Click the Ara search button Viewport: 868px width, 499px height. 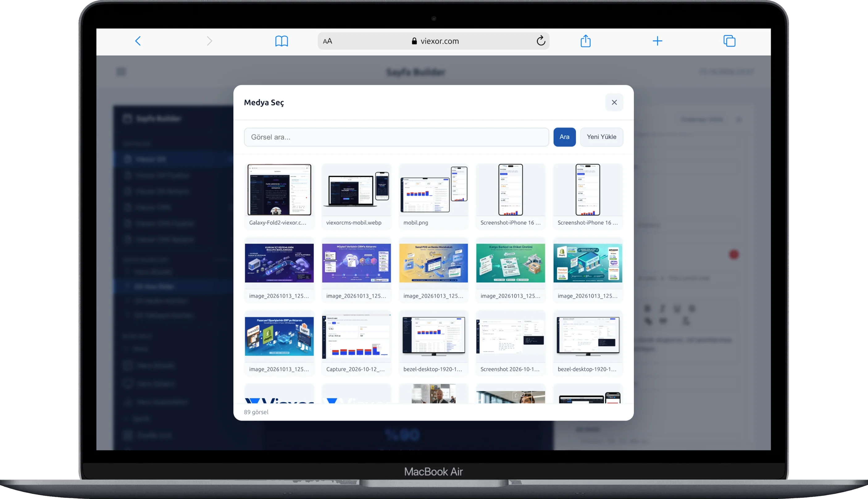pos(564,137)
